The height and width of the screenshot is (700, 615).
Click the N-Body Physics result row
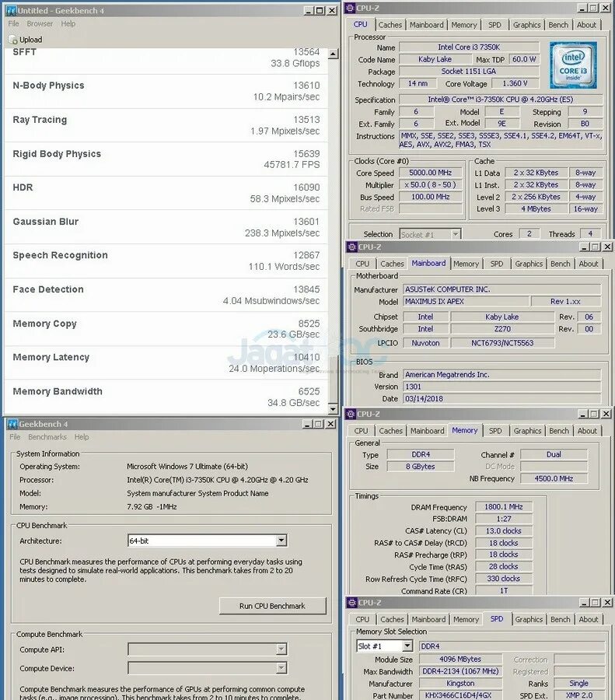click(166, 91)
